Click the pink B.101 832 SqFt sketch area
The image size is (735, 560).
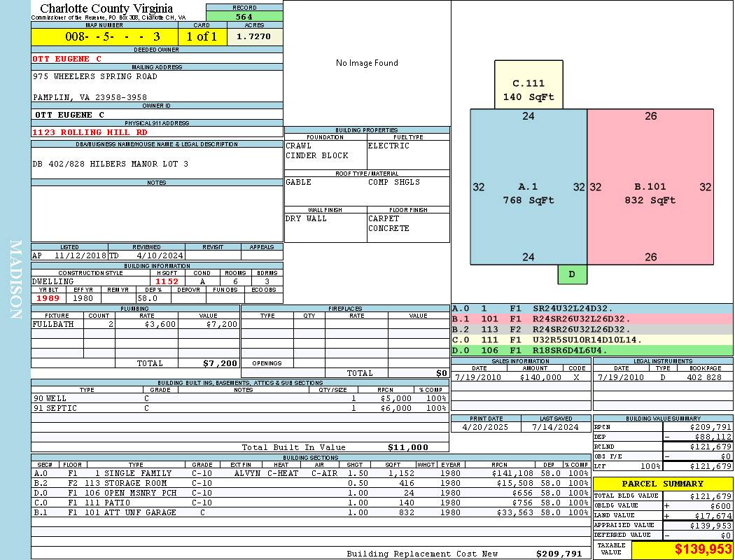650,187
